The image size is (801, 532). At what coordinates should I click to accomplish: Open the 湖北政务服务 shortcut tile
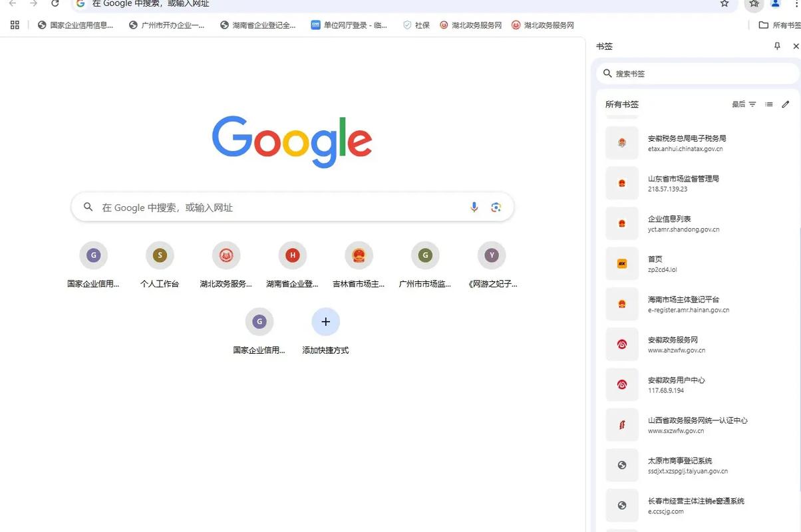coord(226,265)
